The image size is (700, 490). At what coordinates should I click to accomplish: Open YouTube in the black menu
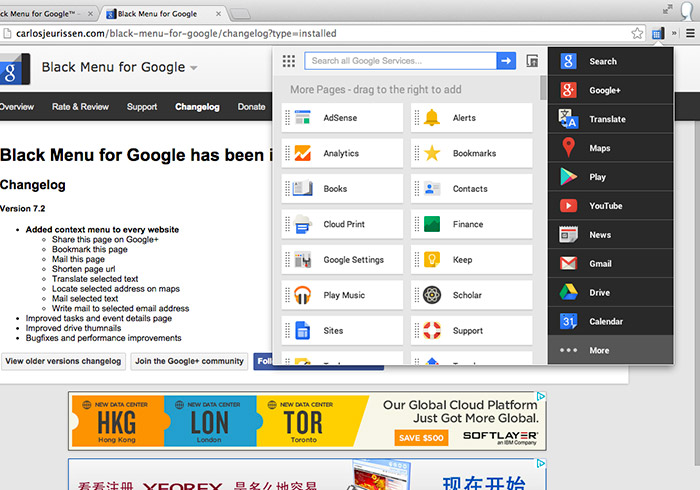pos(610,206)
